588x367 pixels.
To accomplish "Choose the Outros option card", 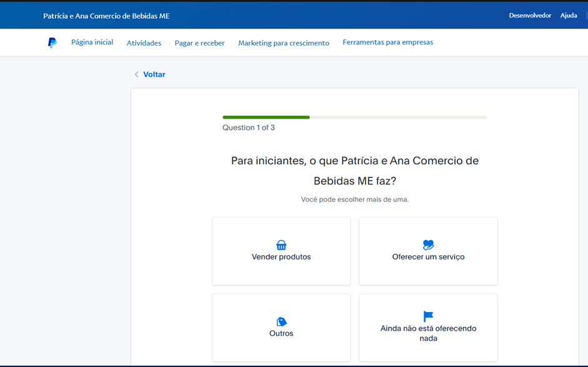I will 281,328.
